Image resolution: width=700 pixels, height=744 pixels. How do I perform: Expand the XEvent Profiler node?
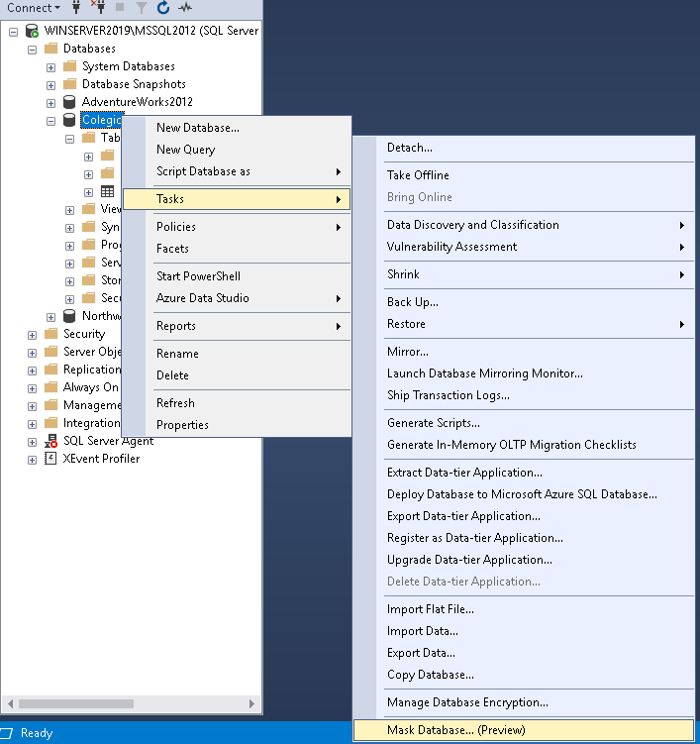32,460
